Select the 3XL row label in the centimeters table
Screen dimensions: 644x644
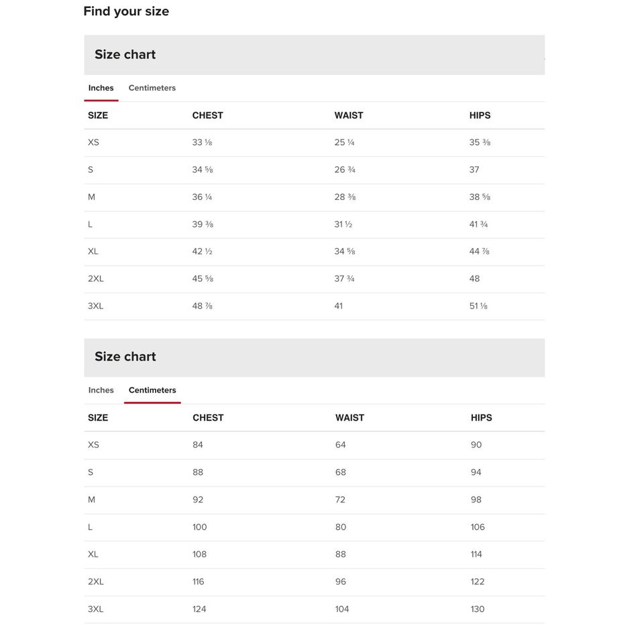click(95, 609)
